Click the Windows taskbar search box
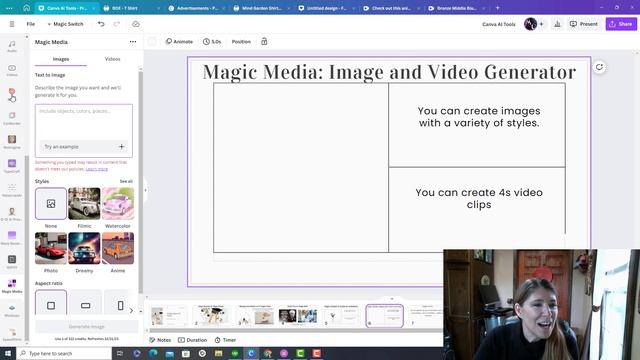This screenshot has width=640, height=360. click(64, 353)
